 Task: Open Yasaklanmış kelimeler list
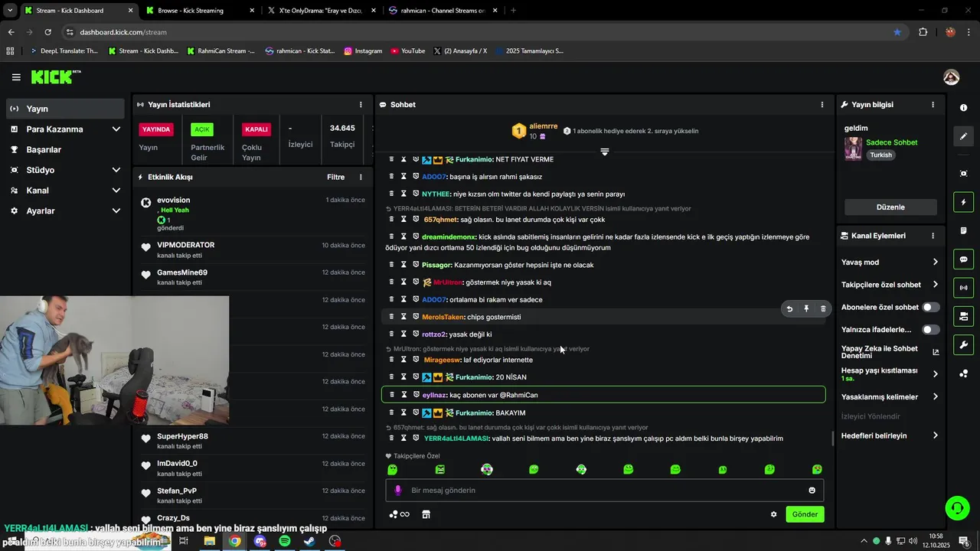pos(890,396)
